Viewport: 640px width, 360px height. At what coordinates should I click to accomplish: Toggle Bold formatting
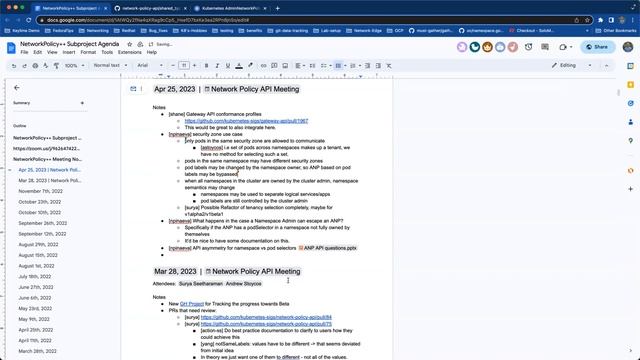[207, 66]
